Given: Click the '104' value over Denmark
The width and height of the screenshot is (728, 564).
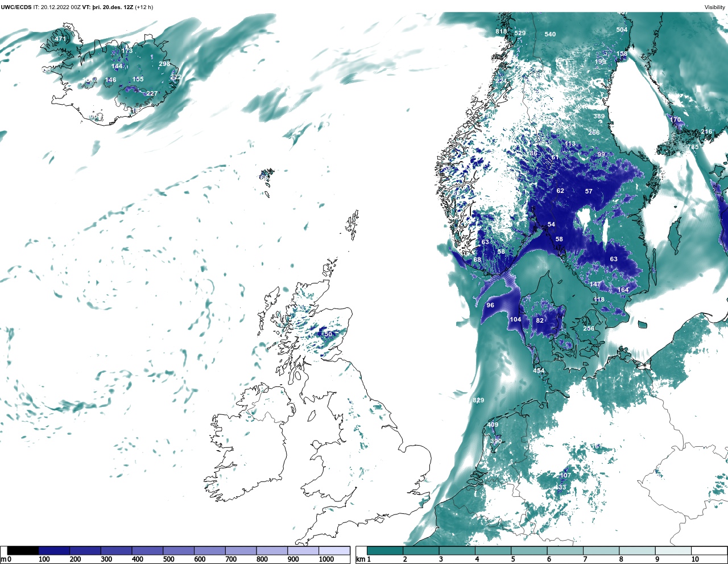Looking at the screenshot, I should coord(515,319).
